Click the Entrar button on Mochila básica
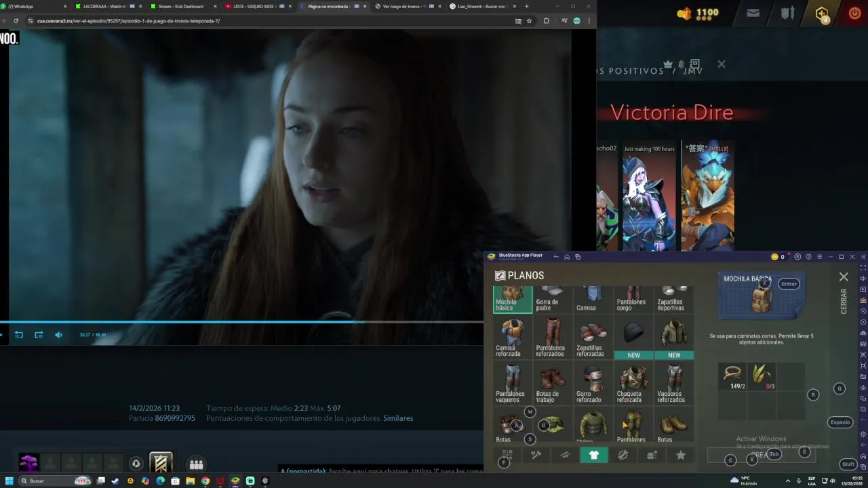The image size is (868, 488). click(789, 284)
